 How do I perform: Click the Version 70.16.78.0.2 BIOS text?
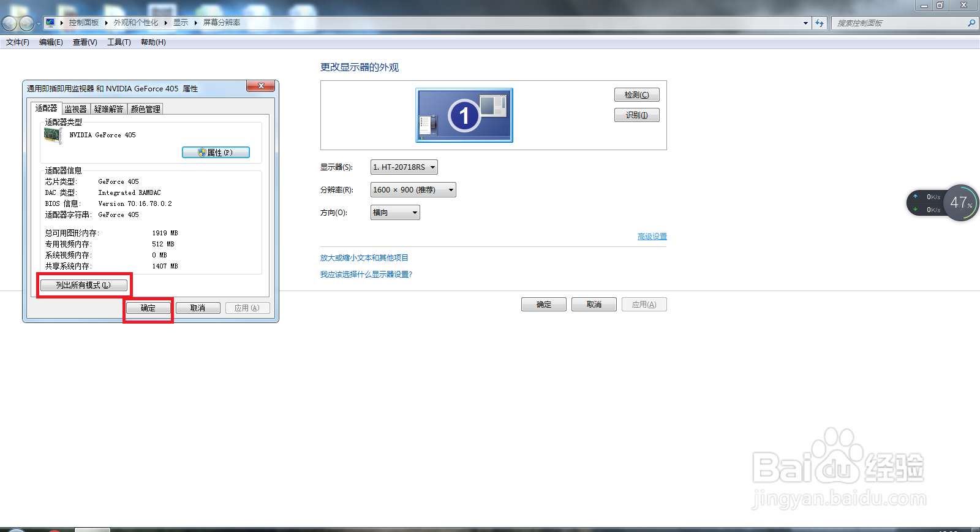click(135, 203)
